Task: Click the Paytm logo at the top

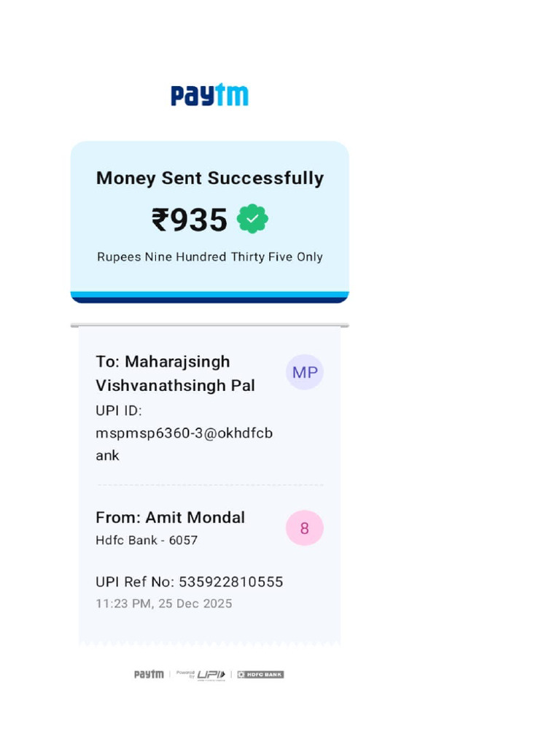Action: (209, 96)
